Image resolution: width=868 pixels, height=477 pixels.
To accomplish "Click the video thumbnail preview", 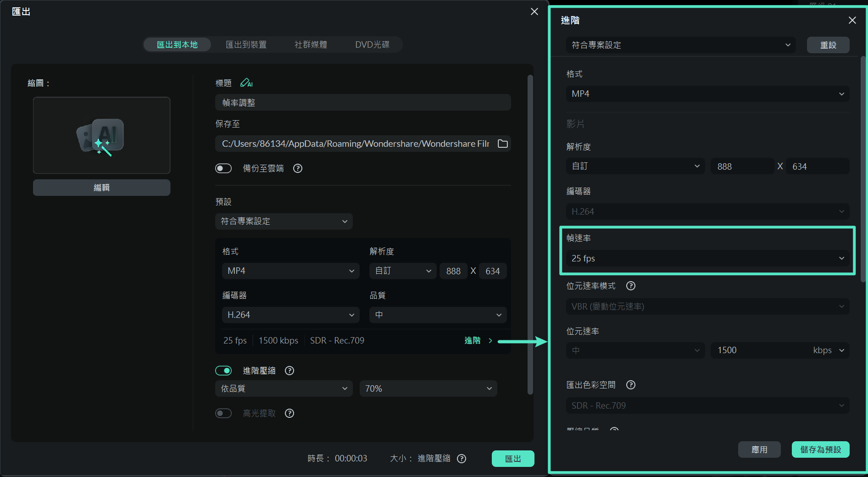I will tap(101, 135).
